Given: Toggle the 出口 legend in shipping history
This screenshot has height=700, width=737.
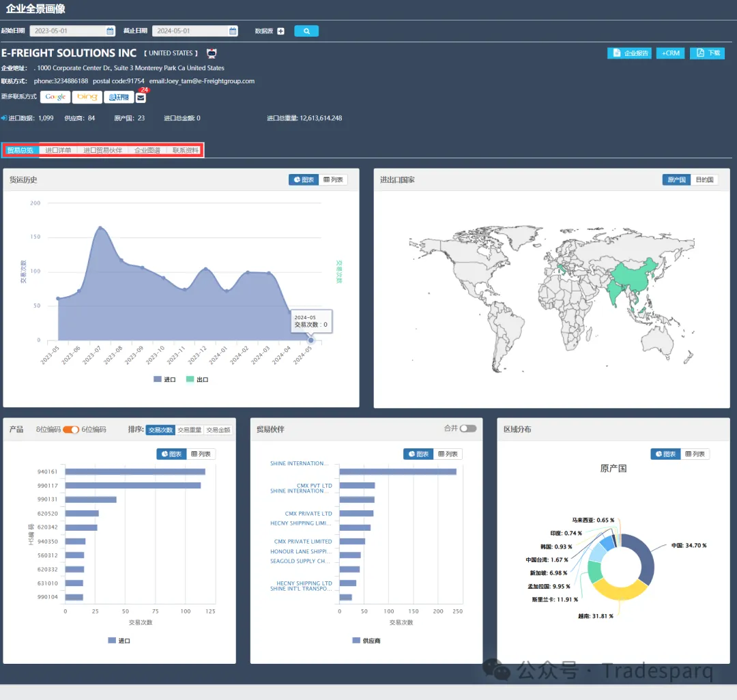Looking at the screenshot, I should (x=197, y=379).
